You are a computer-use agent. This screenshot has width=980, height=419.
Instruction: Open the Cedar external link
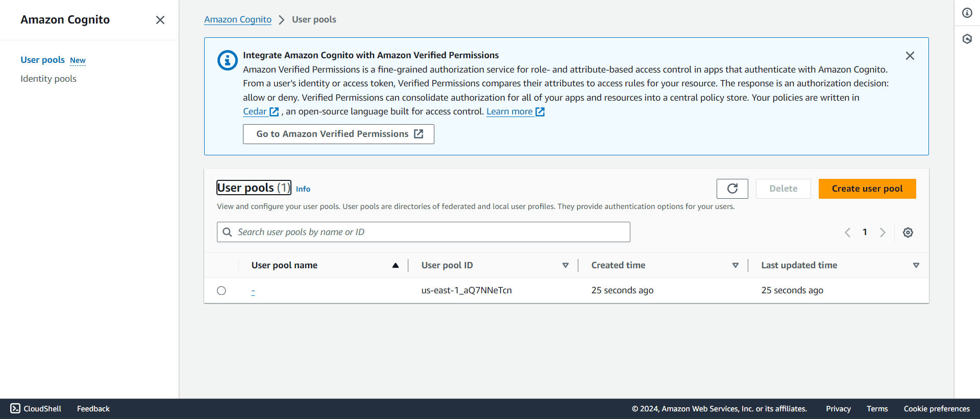tap(261, 111)
